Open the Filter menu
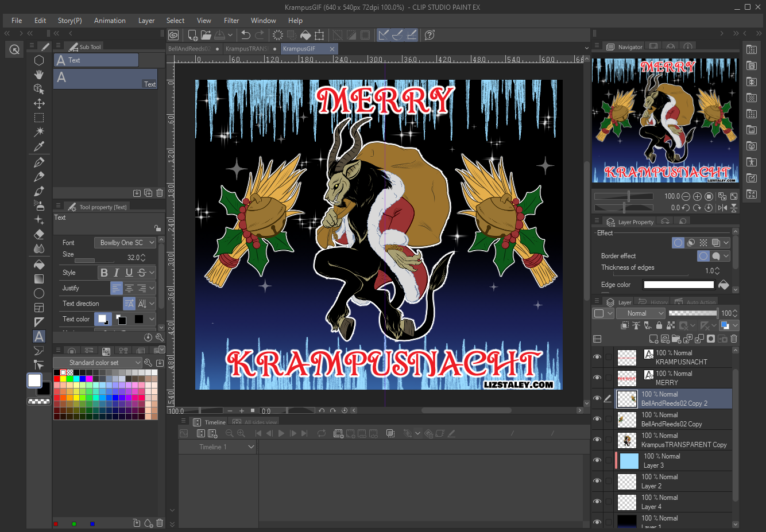The image size is (766, 532). tap(231, 21)
